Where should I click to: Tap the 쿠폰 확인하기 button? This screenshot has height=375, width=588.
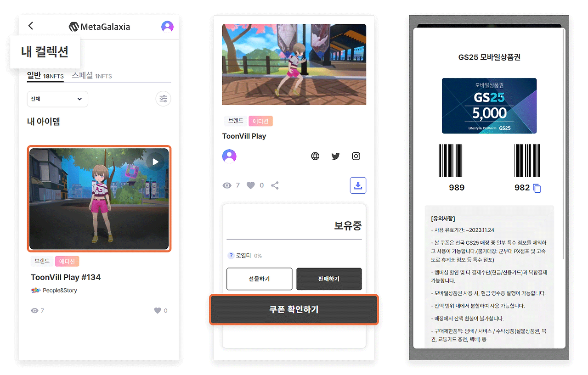tap(294, 310)
